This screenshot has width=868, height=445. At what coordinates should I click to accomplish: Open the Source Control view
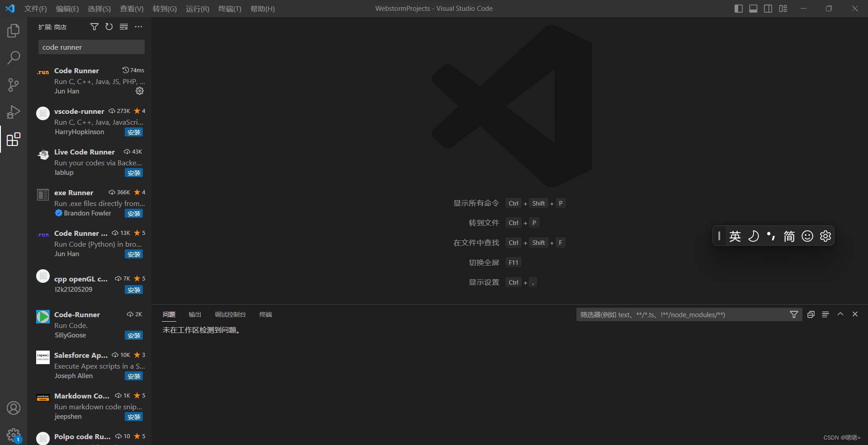point(14,84)
